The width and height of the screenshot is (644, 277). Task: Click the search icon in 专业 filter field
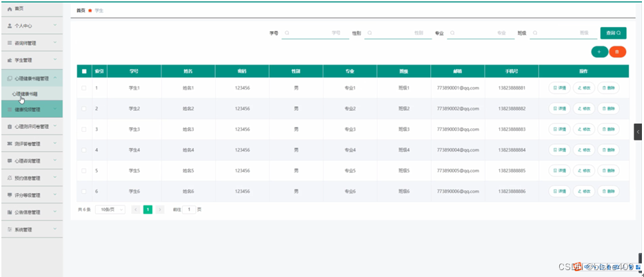[x=452, y=33]
